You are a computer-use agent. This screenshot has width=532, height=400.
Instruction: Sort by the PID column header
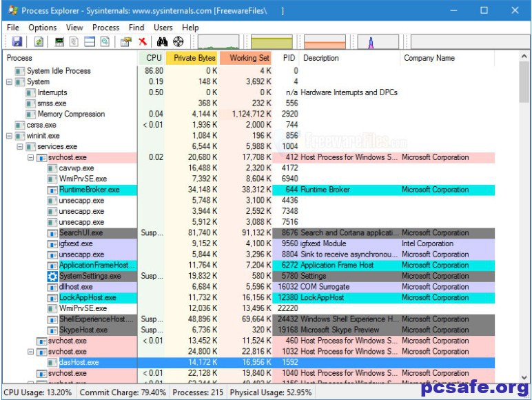[x=287, y=58]
